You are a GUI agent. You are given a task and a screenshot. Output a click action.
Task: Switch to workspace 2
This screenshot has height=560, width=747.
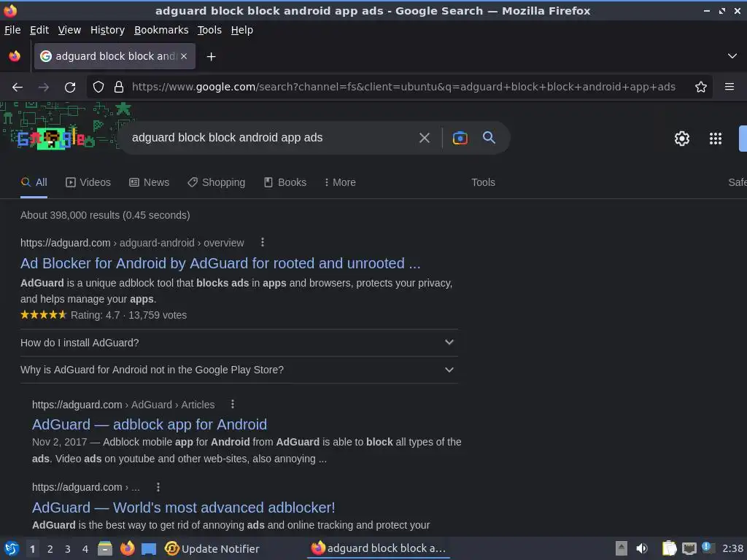click(x=50, y=549)
